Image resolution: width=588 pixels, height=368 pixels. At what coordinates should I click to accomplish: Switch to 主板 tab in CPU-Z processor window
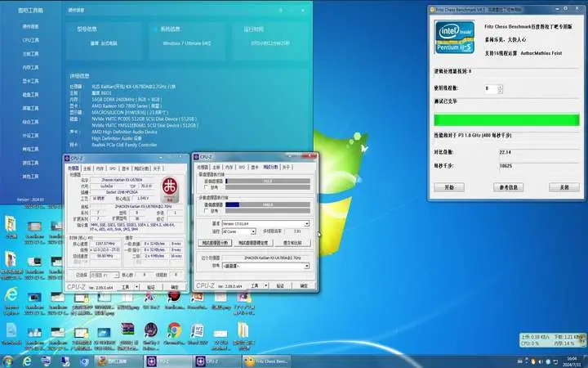coord(87,168)
